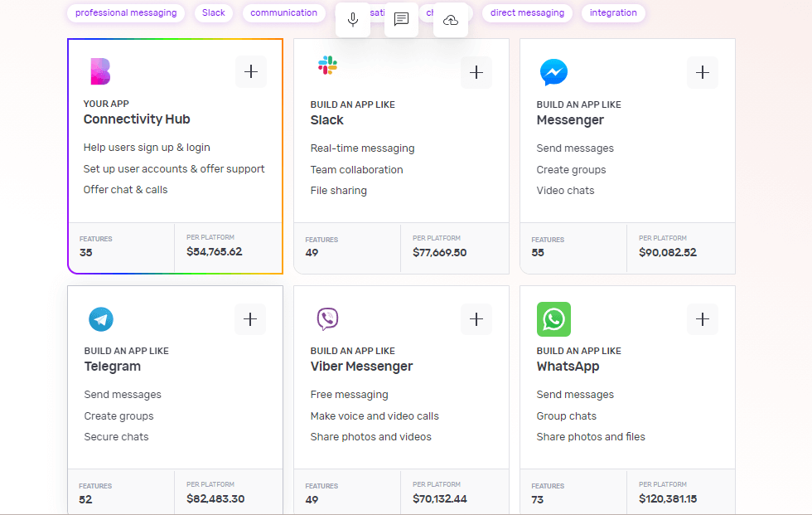The image size is (812, 515).
Task: Select the Slack tag chip
Action: pyautogui.click(x=214, y=13)
